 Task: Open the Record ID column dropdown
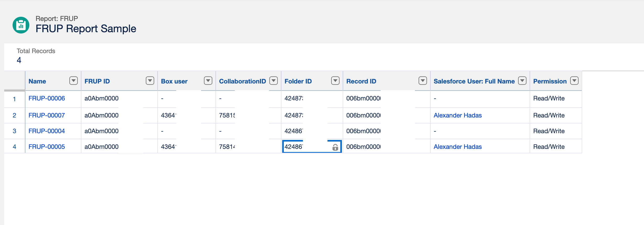pyautogui.click(x=423, y=81)
